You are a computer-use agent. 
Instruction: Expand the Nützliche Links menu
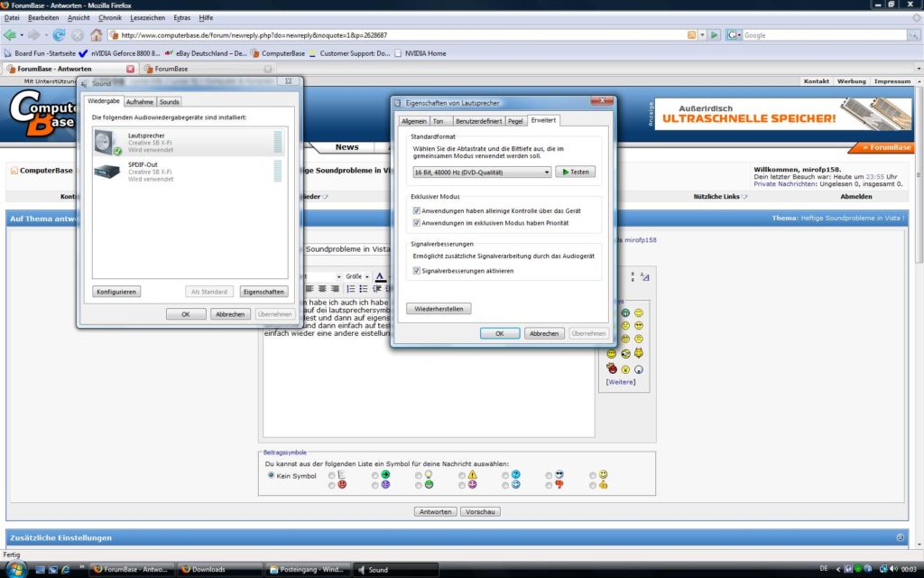720,196
